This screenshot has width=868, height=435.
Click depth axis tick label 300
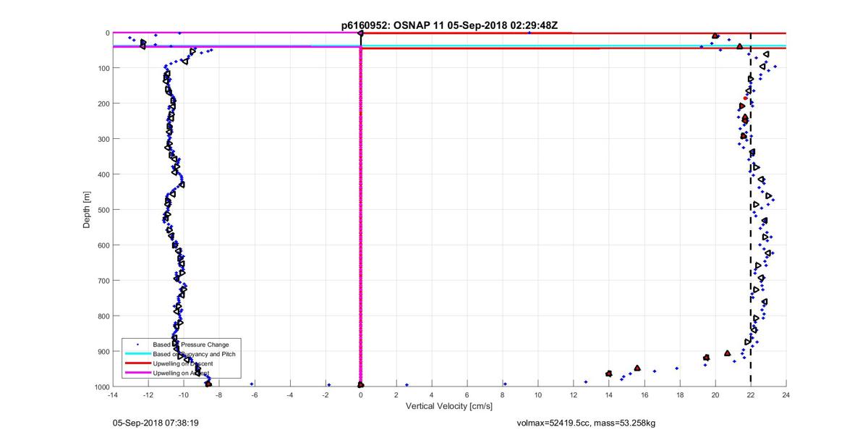click(x=103, y=139)
